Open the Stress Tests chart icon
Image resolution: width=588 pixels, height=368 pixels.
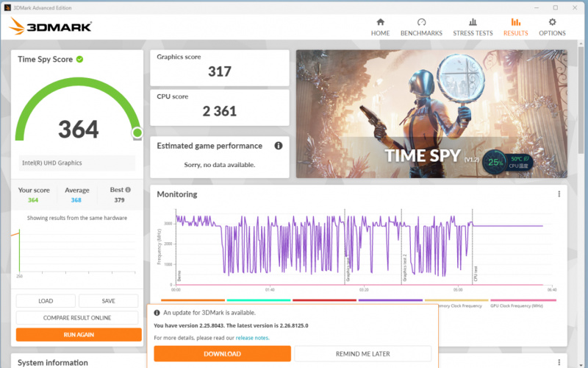(x=473, y=22)
